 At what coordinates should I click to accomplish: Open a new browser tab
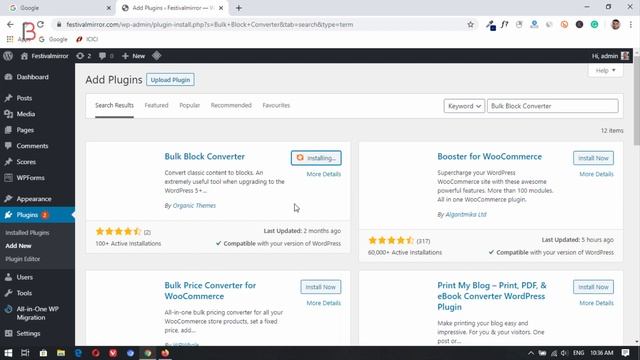point(239,8)
